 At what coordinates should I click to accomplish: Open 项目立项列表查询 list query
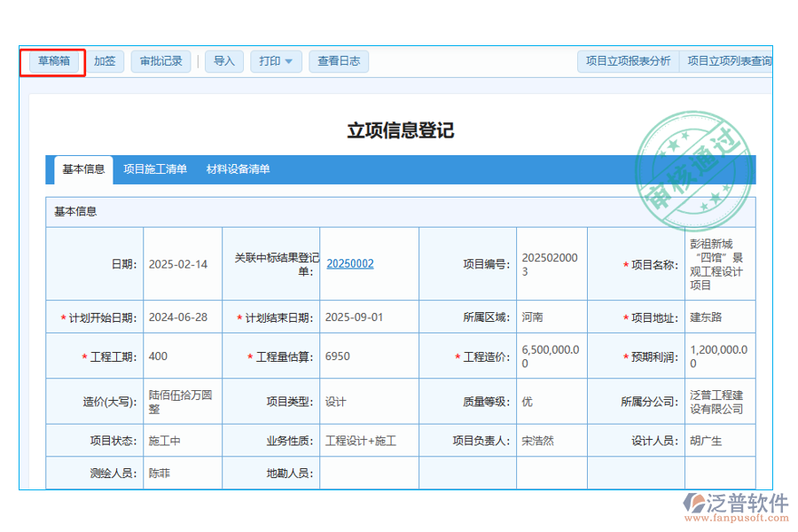pyautogui.click(x=731, y=61)
